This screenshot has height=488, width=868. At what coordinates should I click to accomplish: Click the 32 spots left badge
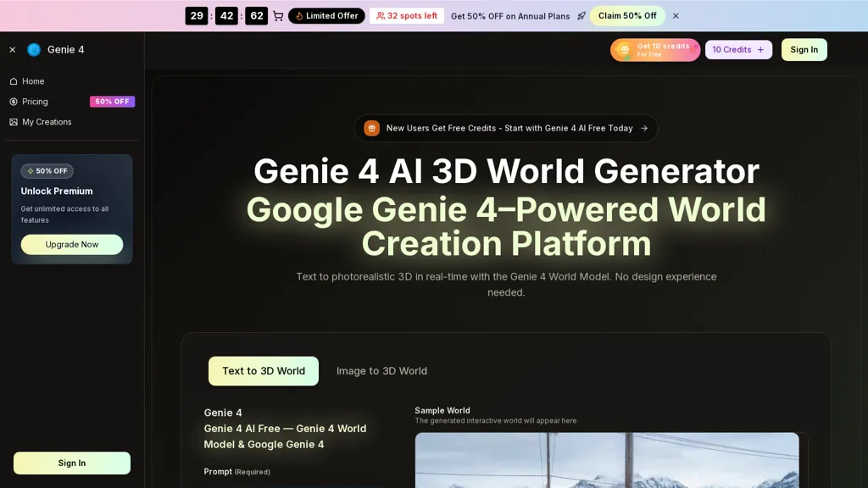407,16
